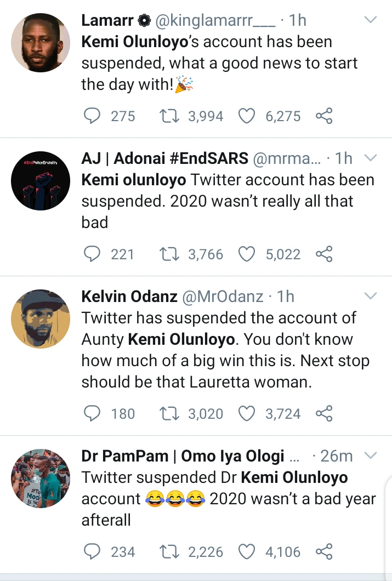Reply to Dr PamPam's tweet
The width and height of the screenshot is (392, 581).
[x=93, y=551]
